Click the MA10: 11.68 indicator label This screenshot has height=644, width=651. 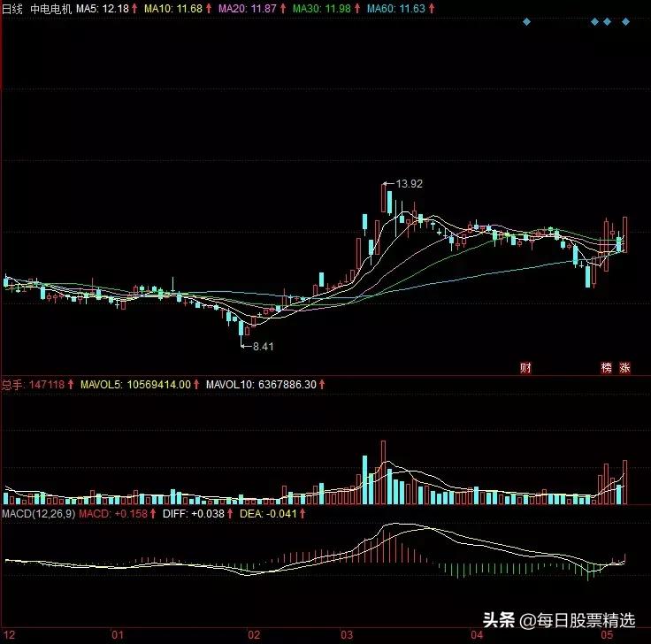pyautogui.click(x=173, y=9)
